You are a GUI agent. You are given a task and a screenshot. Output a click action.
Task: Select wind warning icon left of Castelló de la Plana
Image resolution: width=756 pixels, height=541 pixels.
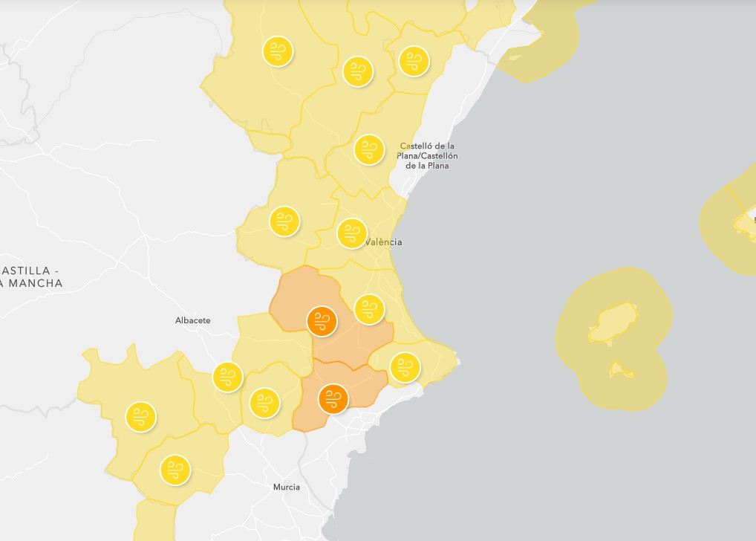[x=368, y=149]
